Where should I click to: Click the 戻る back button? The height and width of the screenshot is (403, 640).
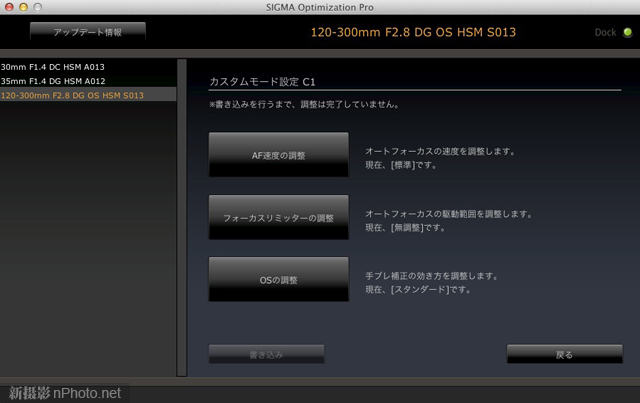click(x=564, y=354)
